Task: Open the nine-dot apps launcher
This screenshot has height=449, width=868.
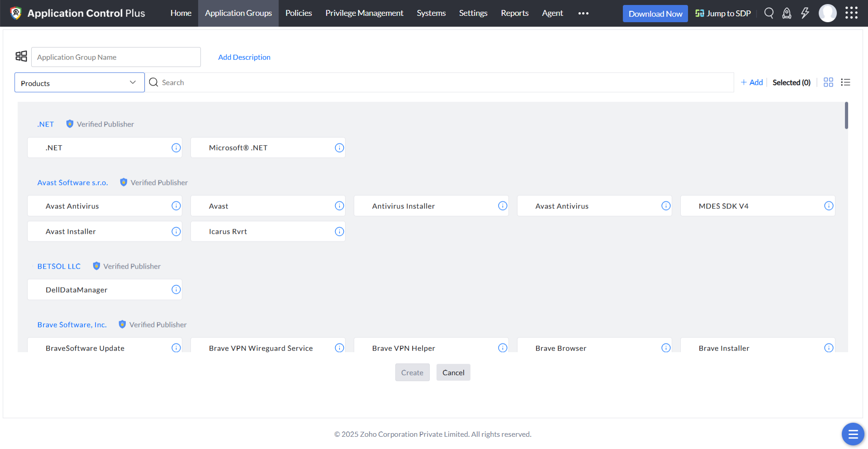Action: coord(851,13)
